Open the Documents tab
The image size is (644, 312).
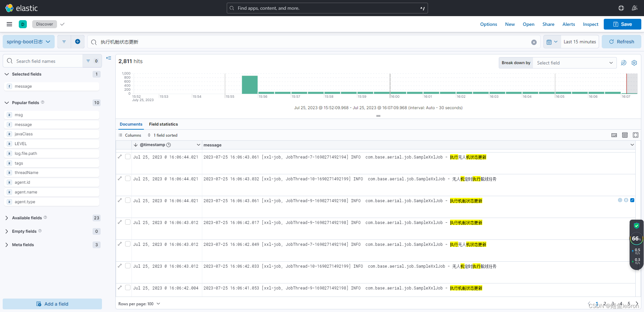tap(131, 124)
